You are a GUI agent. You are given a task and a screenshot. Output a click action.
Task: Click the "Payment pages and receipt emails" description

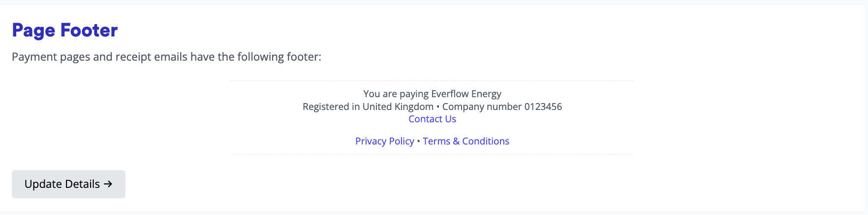[166, 57]
